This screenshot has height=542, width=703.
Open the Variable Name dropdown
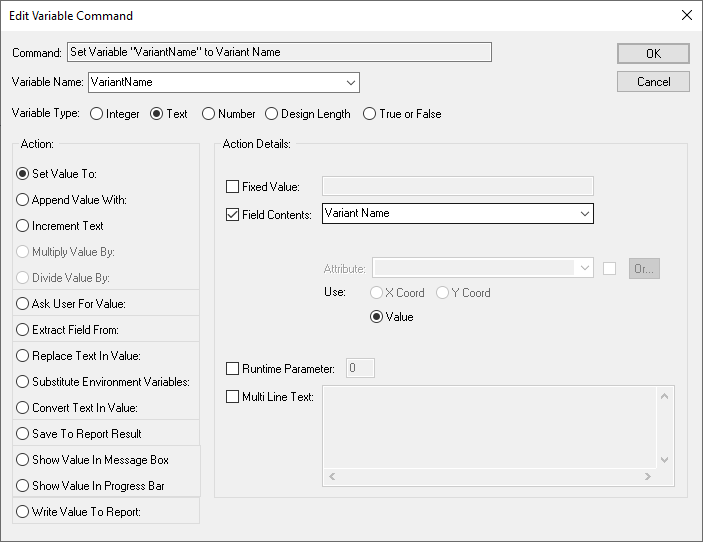351,82
